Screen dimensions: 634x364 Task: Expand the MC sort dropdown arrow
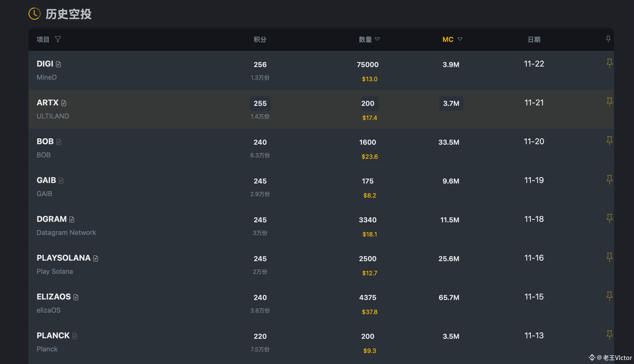460,39
